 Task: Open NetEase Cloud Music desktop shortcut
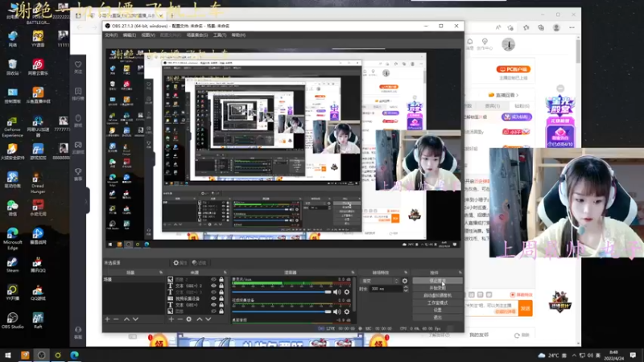click(x=38, y=67)
